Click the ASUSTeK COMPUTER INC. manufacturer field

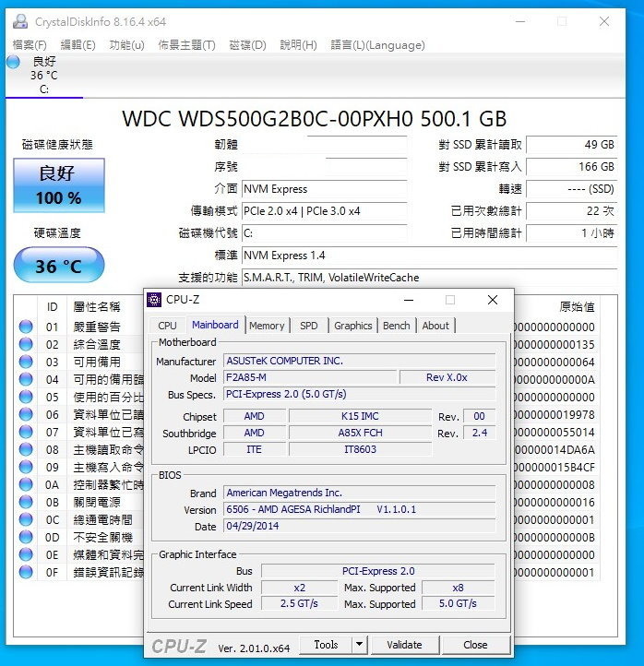pos(360,361)
